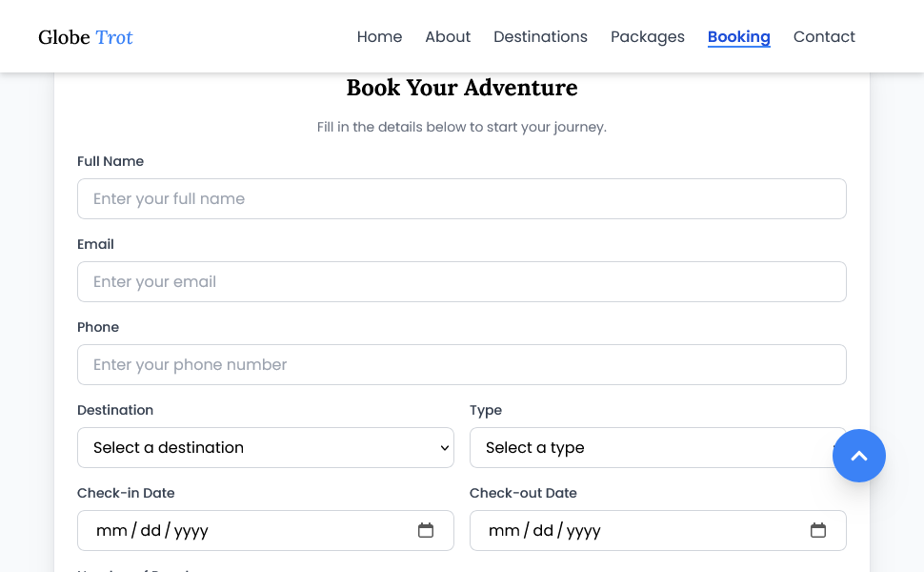Select the month segment of Check-in Date
The width and height of the screenshot is (924, 572).
(x=111, y=530)
